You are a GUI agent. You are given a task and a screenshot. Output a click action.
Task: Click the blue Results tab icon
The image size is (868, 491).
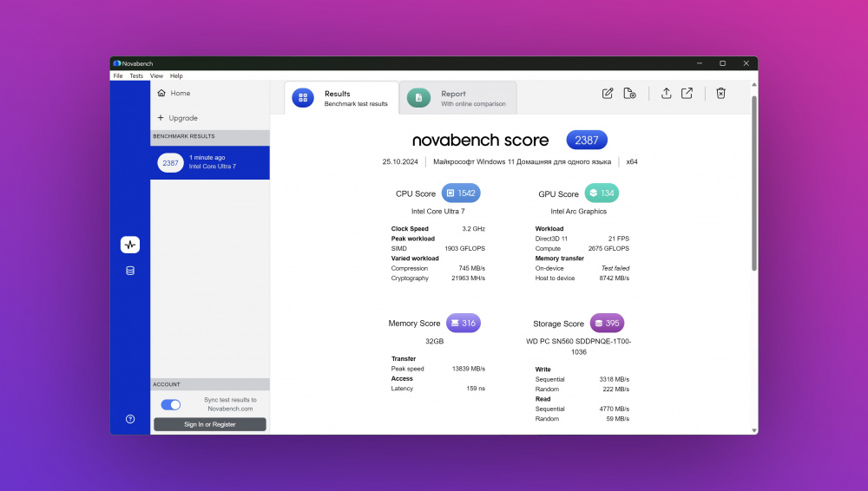coord(303,98)
